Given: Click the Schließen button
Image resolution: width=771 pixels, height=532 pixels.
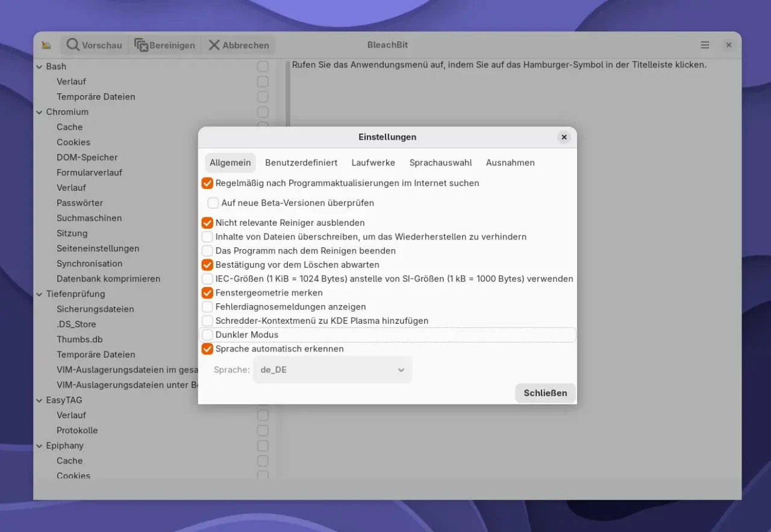Looking at the screenshot, I should pyautogui.click(x=545, y=393).
